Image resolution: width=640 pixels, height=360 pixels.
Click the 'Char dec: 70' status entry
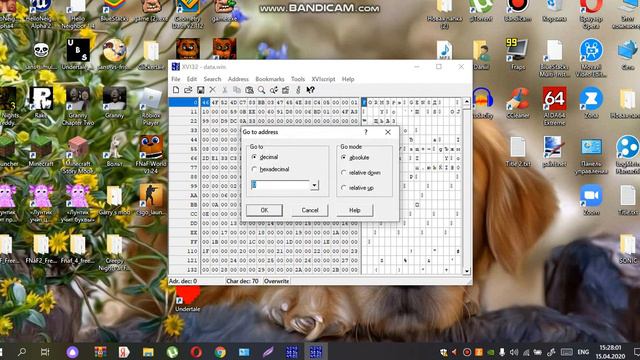(242, 281)
